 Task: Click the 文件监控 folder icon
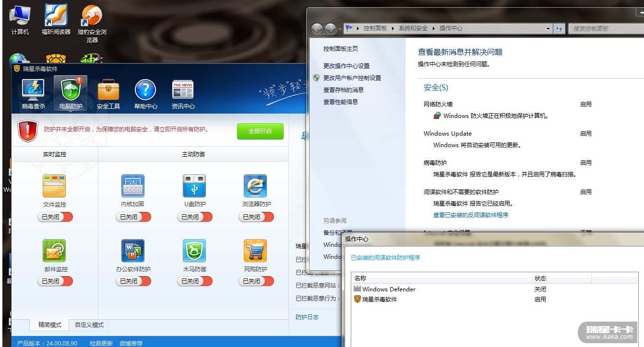pos(54,186)
